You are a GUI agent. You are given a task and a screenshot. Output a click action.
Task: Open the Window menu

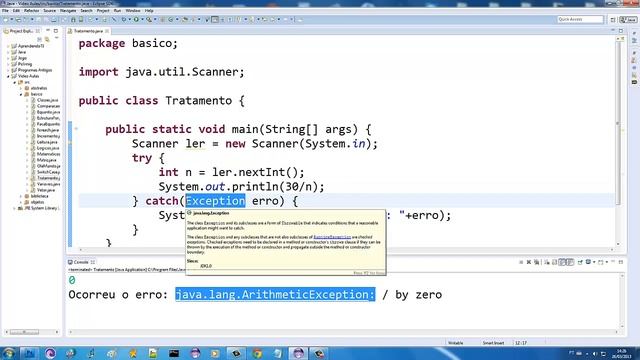coord(133,11)
